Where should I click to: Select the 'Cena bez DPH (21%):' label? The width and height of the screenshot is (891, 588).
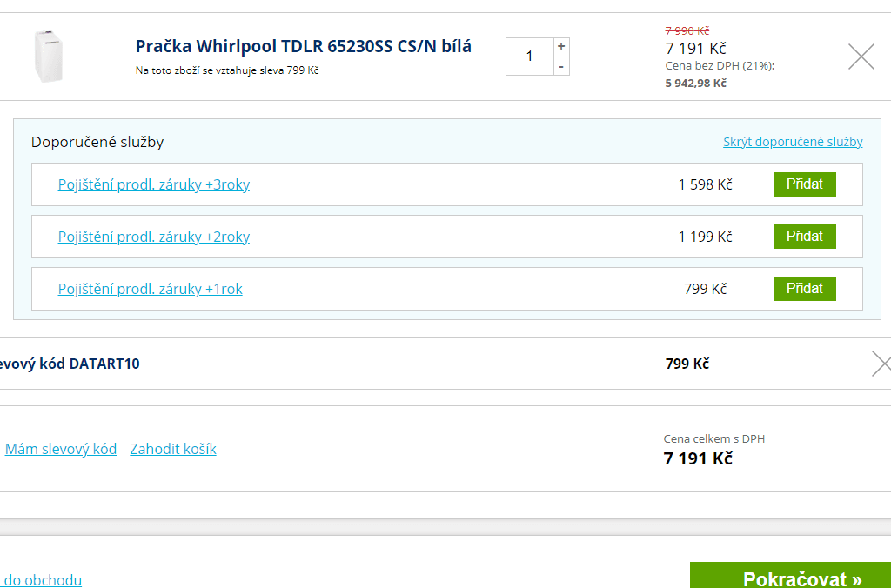[720, 66]
